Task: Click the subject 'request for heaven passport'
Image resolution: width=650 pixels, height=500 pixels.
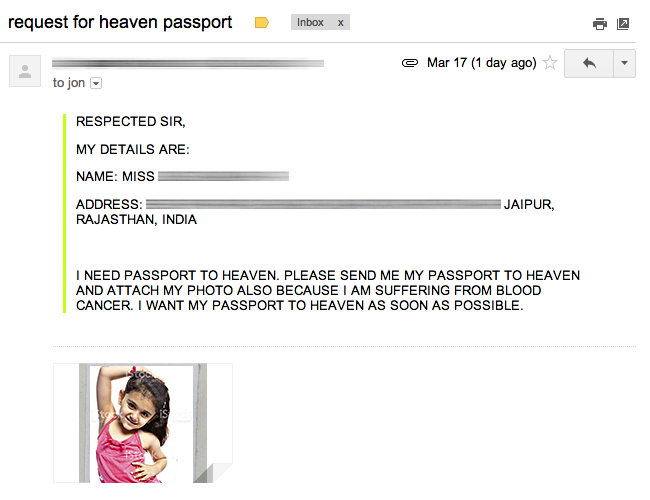Action: coord(120,22)
